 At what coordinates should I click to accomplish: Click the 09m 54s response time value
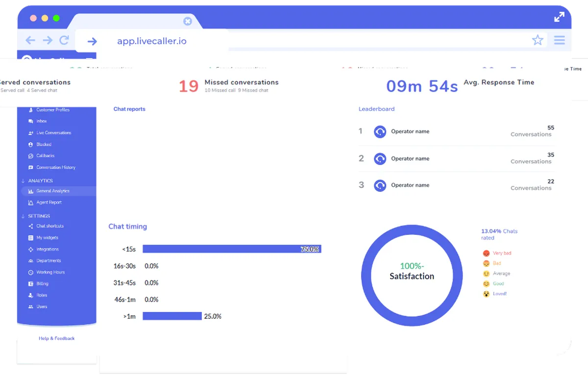coord(422,86)
